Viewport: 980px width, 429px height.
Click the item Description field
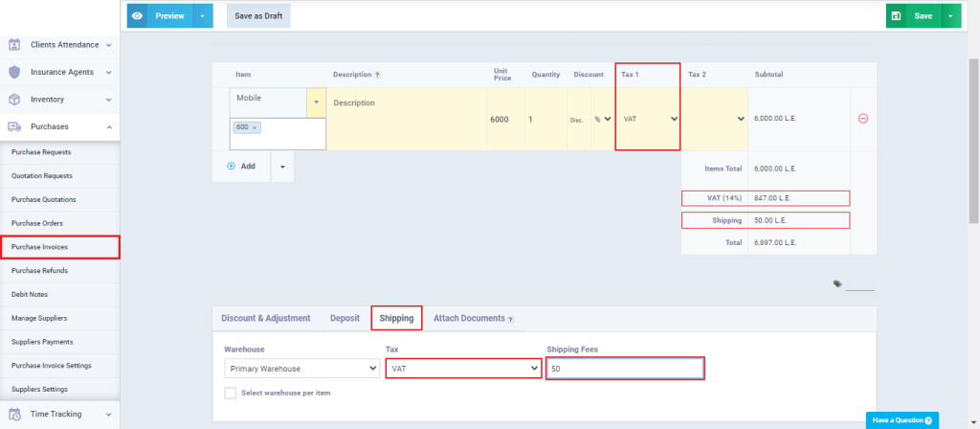pos(406,119)
